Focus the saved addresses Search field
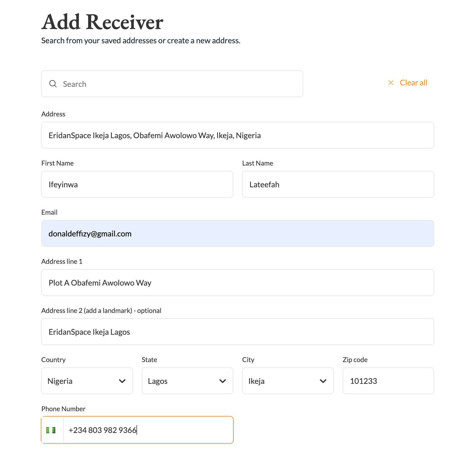Viewport: 476px width, 450px height. [172, 84]
